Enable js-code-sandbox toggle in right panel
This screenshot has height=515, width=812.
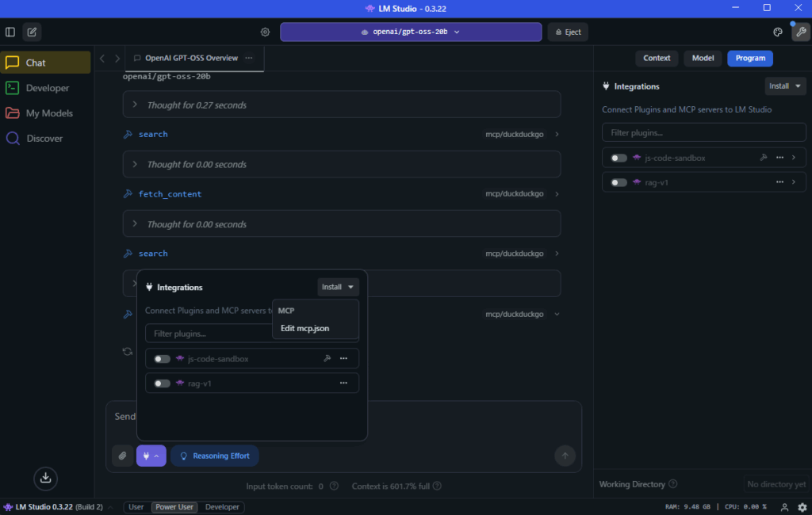619,158
